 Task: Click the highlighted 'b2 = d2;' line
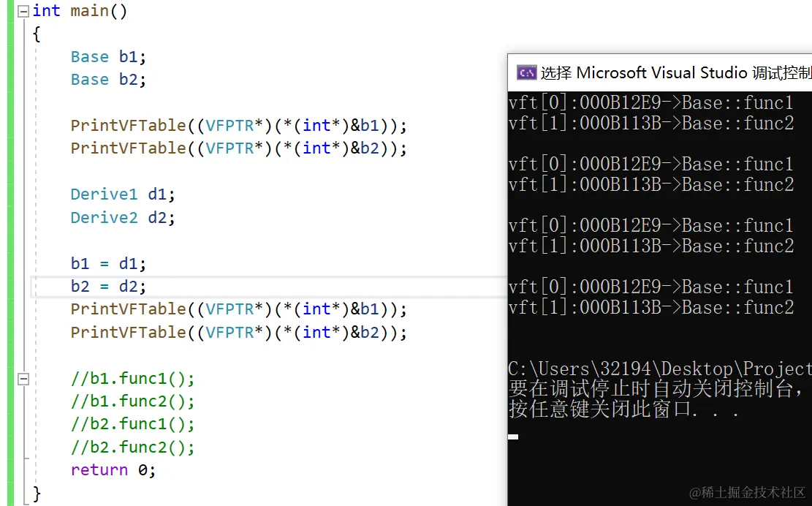108,287
